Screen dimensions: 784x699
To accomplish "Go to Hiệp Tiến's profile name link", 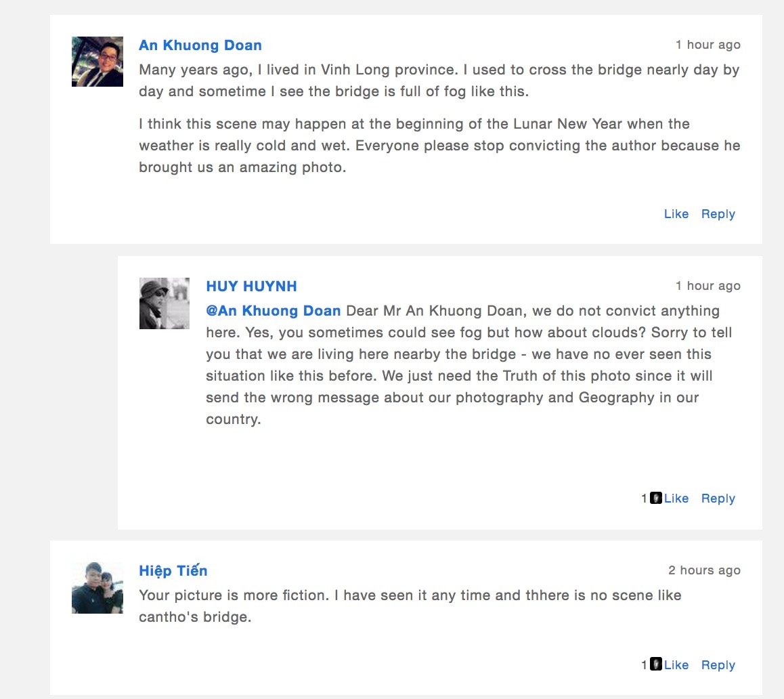I will [x=173, y=571].
